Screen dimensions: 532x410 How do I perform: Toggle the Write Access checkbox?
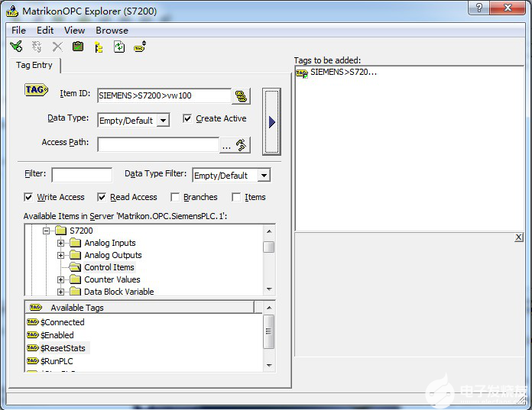pyautogui.click(x=28, y=197)
